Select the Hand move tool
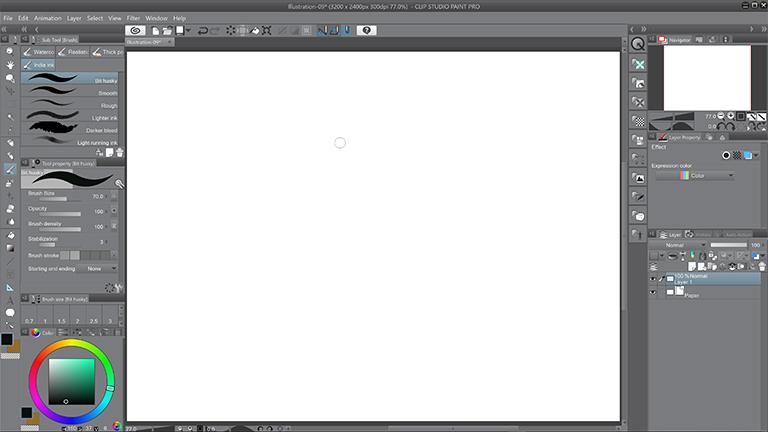The width and height of the screenshot is (768, 432). 10,63
